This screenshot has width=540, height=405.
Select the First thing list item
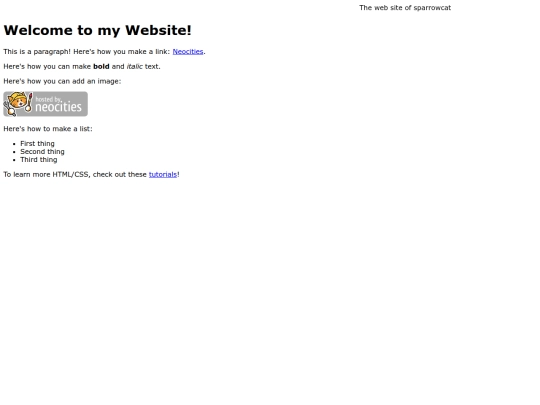tap(37, 144)
